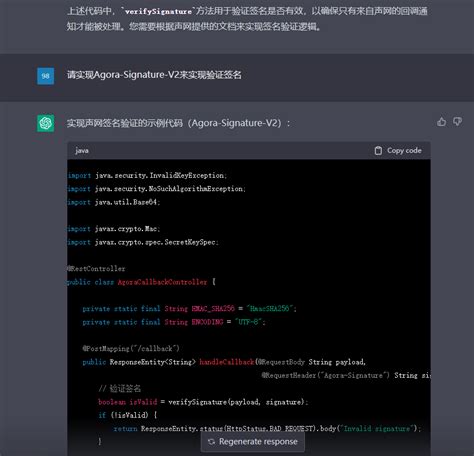Click the user message about Agora-Signature-V2
This screenshot has height=456, width=474.
(x=154, y=75)
